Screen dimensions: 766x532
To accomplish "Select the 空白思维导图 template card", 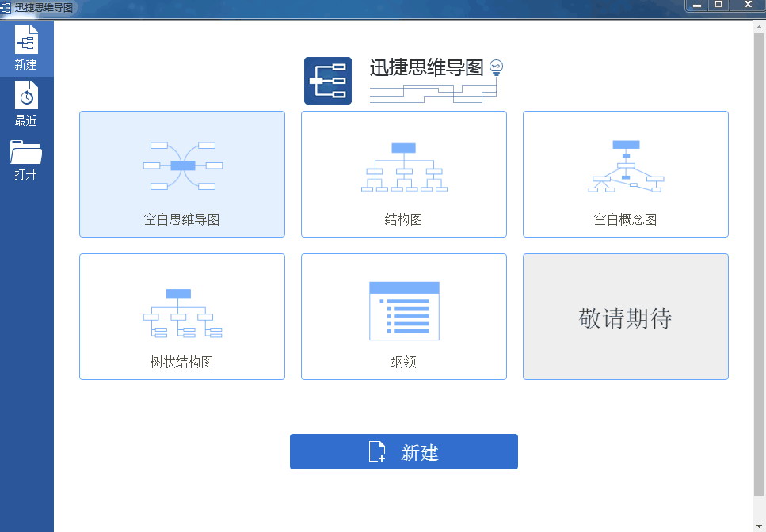I will pos(182,174).
